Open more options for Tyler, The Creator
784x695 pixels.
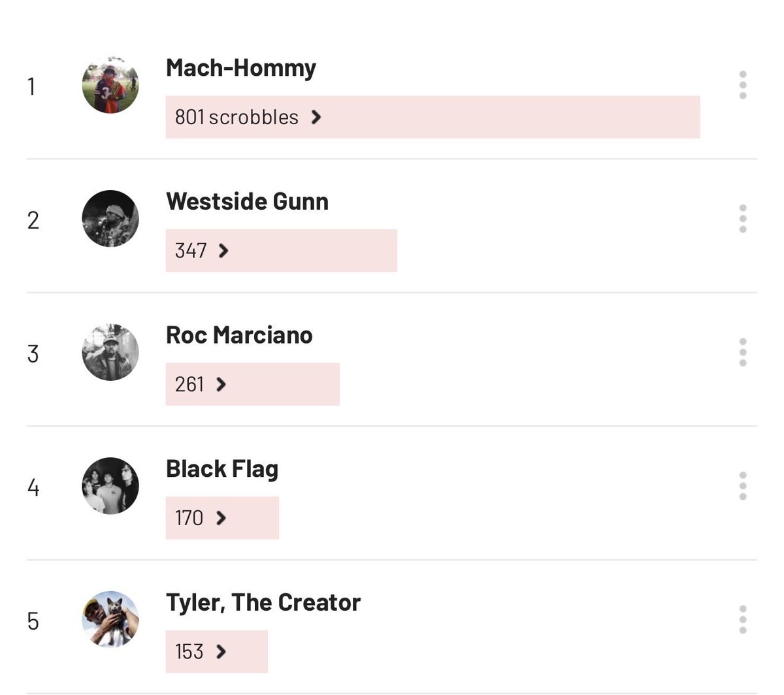(x=743, y=620)
